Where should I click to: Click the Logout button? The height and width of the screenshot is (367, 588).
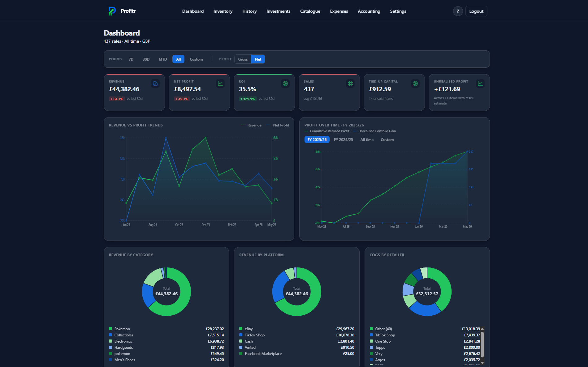point(476,11)
